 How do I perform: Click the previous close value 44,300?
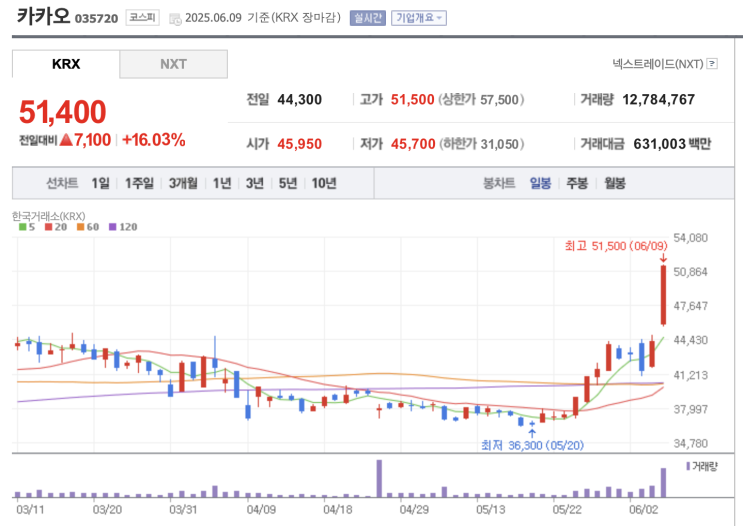click(x=299, y=100)
